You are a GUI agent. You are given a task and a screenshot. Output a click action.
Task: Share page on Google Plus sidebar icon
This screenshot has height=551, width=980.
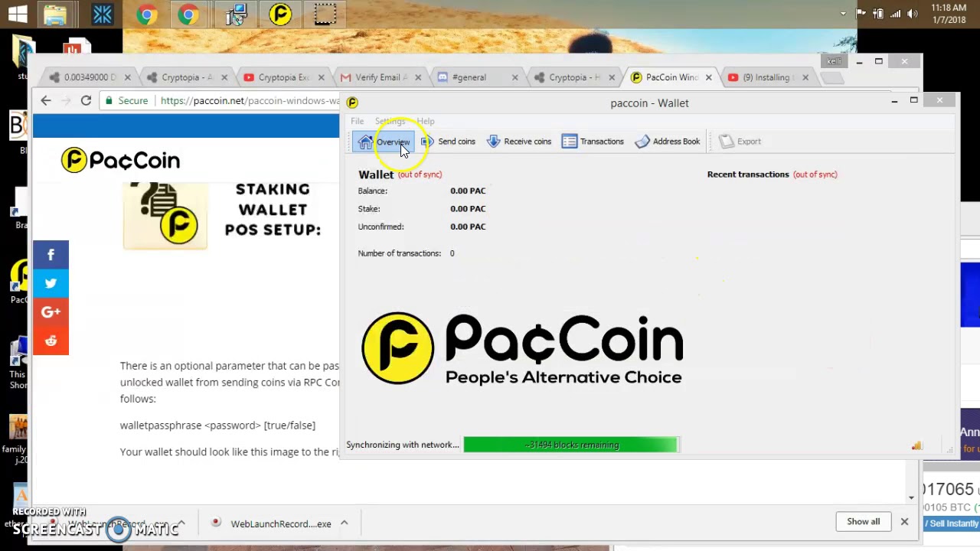tap(51, 312)
